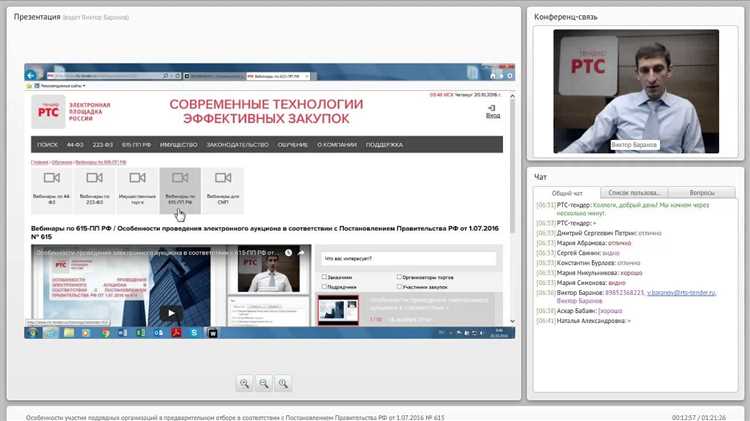This screenshot has width=750, height=421.
Task: Open the Word taskbar icon
Action: pyautogui.click(x=122, y=332)
